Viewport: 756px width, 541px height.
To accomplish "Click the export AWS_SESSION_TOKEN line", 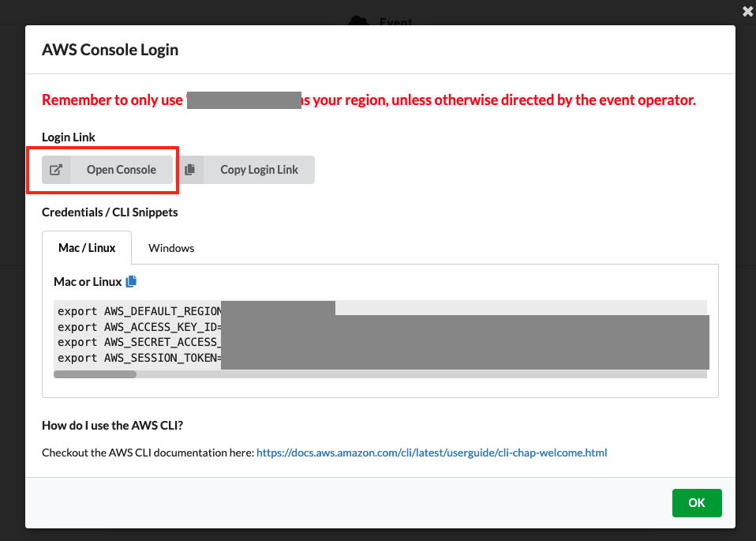I will coord(140,358).
